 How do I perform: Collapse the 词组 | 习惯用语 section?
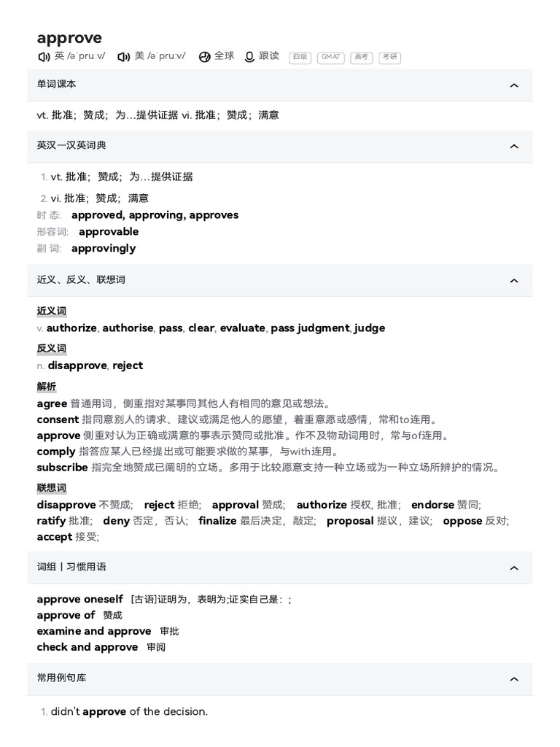(x=514, y=568)
